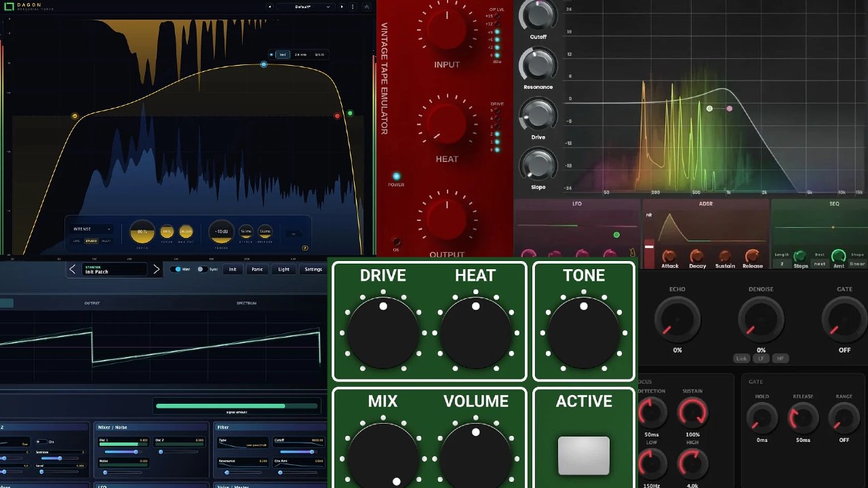The image size is (868, 488).
Task: Click the DRIVE knob on the green pedal
Action: [x=383, y=332]
